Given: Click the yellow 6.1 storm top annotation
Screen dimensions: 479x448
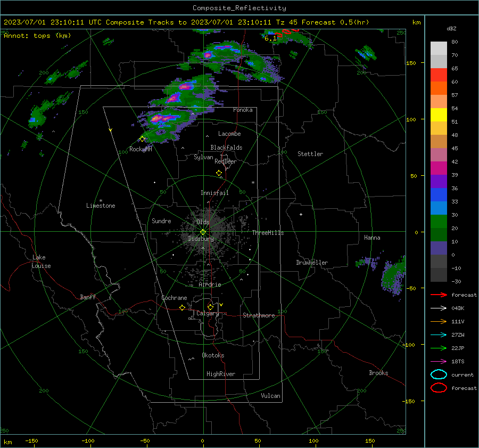Looking at the screenshot, I should click(270, 38).
